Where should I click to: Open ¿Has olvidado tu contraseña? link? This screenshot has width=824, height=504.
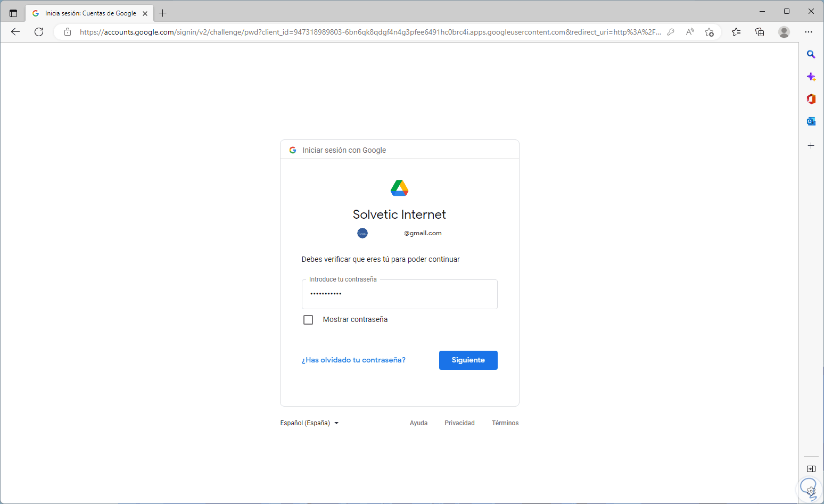tap(353, 360)
